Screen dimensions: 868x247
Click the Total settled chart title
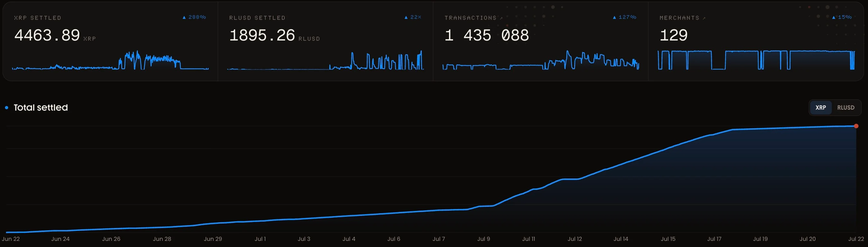41,107
